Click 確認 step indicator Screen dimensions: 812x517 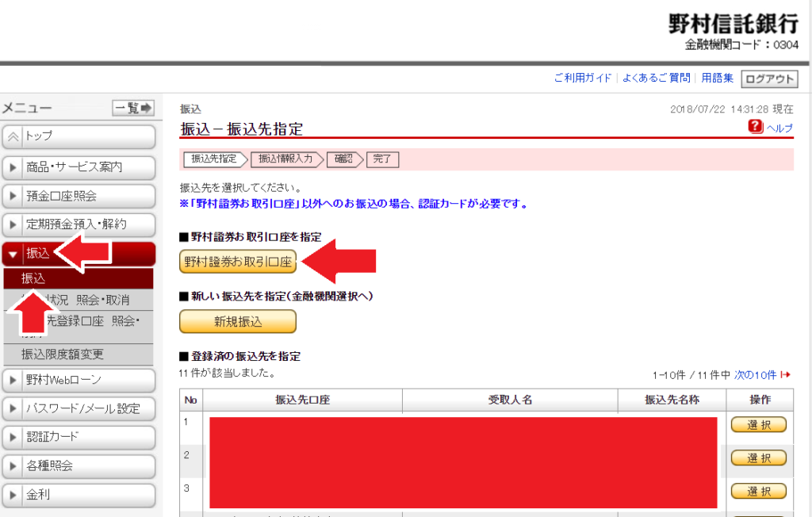pyautogui.click(x=343, y=159)
